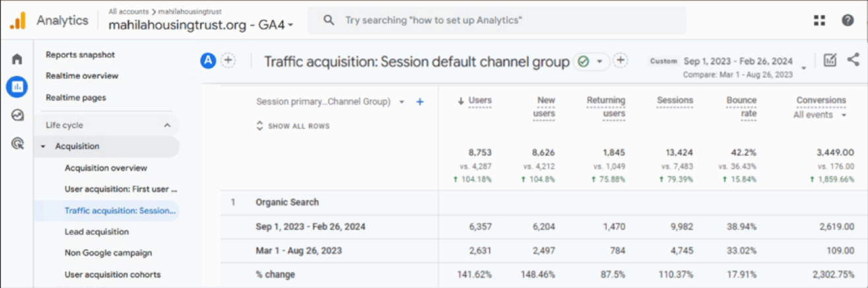The height and width of the screenshot is (288, 868).
Task: Click total sessions value 13,424
Action: (678, 153)
